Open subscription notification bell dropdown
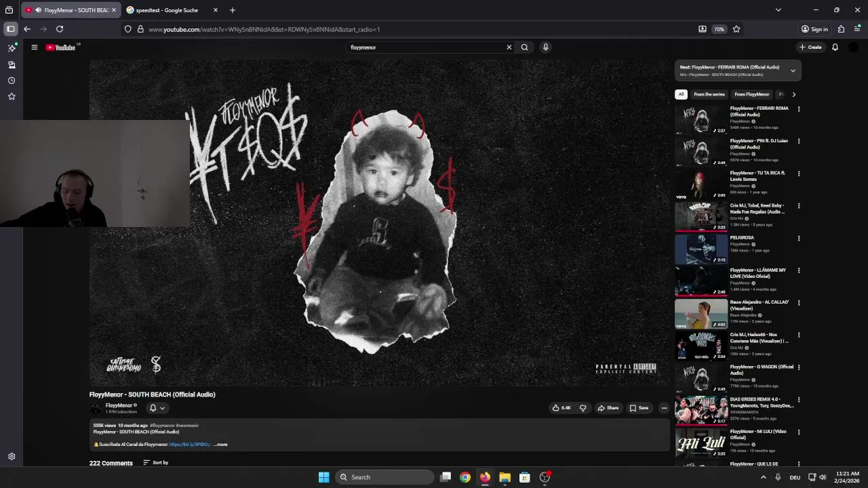The height and width of the screenshot is (488, 868). [x=157, y=408]
